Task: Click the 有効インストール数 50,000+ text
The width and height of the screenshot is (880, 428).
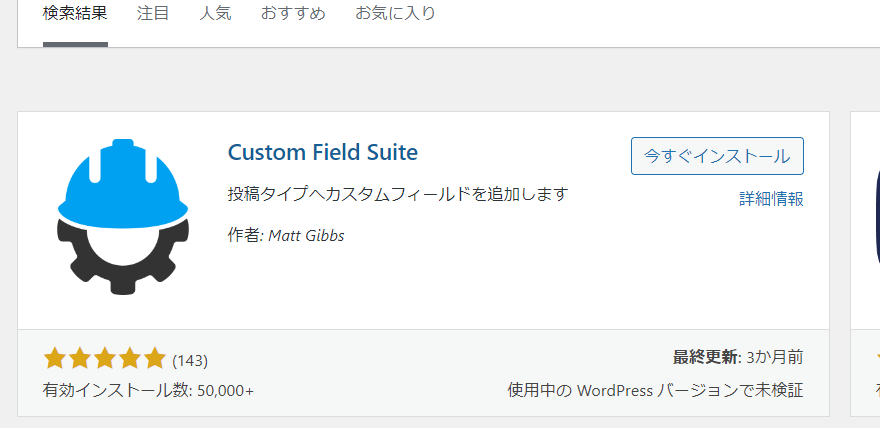Action: point(148,390)
